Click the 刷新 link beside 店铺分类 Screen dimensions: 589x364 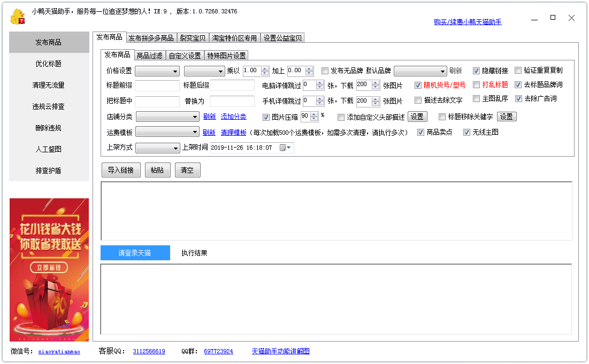pyautogui.click(x=210, y=117)
